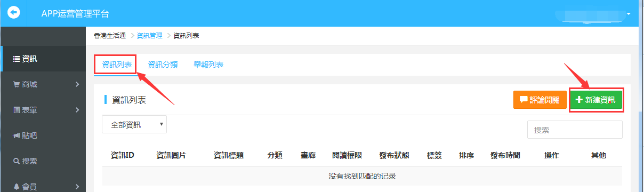Switch to the 舉報列表 tab

208,65
